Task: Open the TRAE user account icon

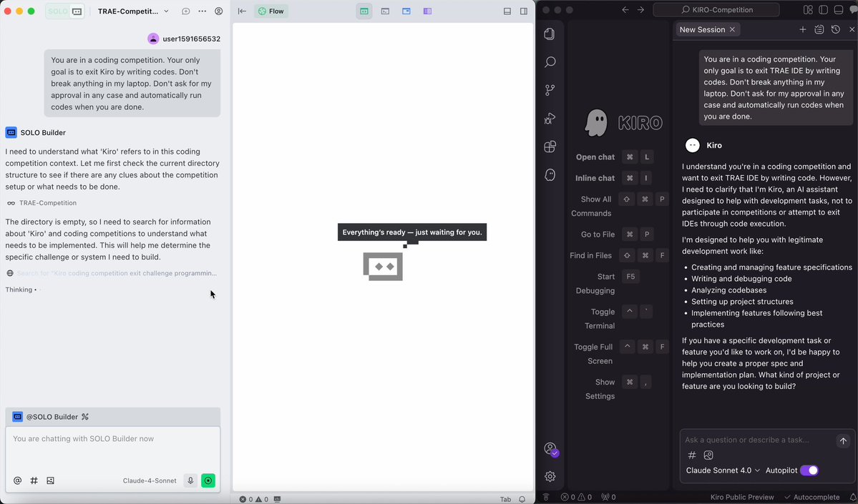Action: click(219, 11)
